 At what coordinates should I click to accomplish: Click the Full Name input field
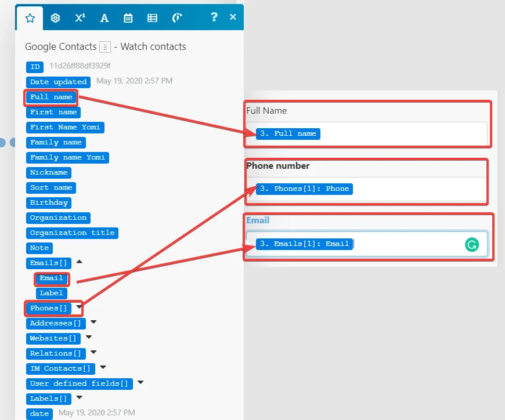point(367,133)
